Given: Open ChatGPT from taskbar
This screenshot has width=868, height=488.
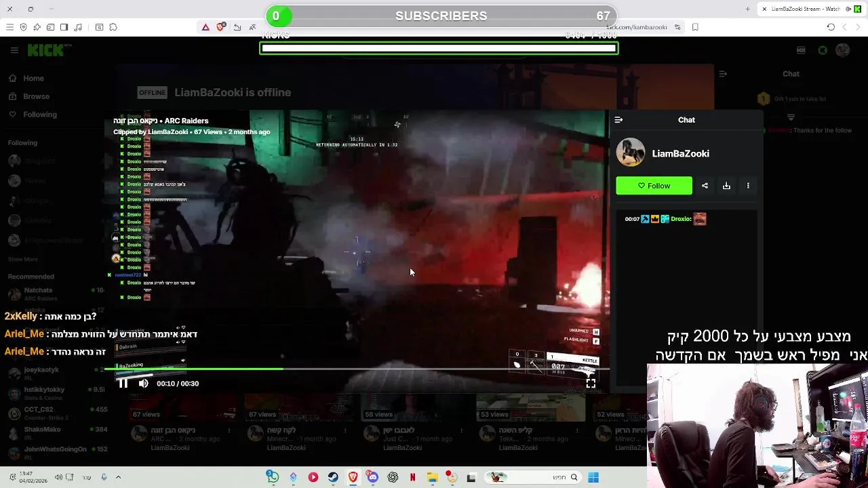Looking at the screenshot, I should click(x=393, y=477).
